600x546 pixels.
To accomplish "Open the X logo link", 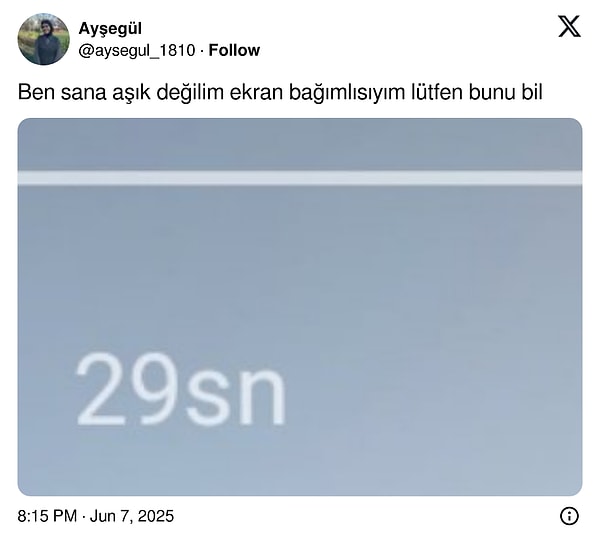I will coord(569,26).
